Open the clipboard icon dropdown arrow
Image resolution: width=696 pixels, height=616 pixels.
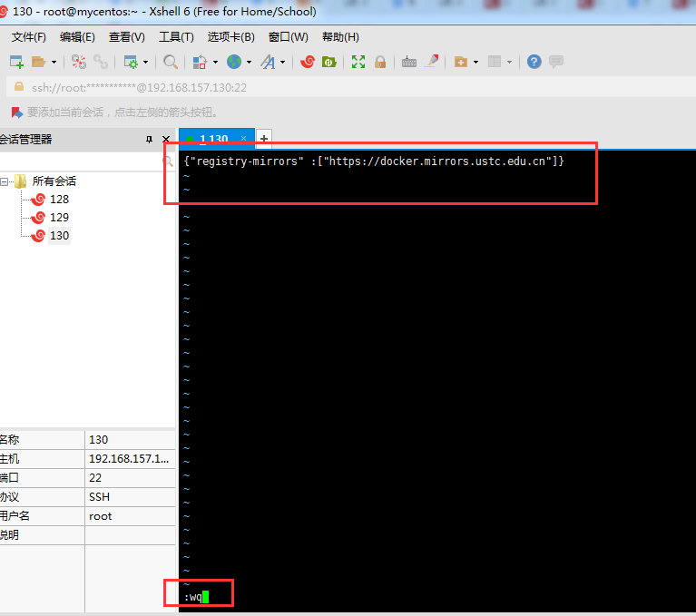point(216,62)
